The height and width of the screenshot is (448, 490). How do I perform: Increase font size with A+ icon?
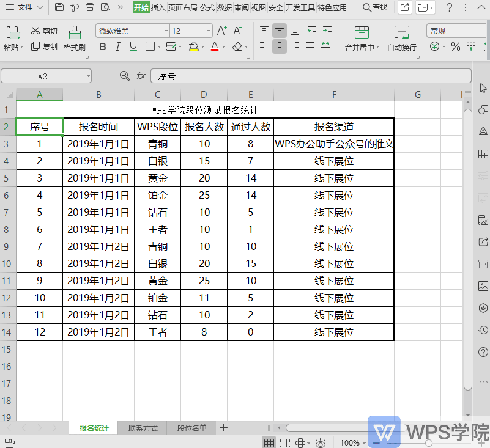222,31
